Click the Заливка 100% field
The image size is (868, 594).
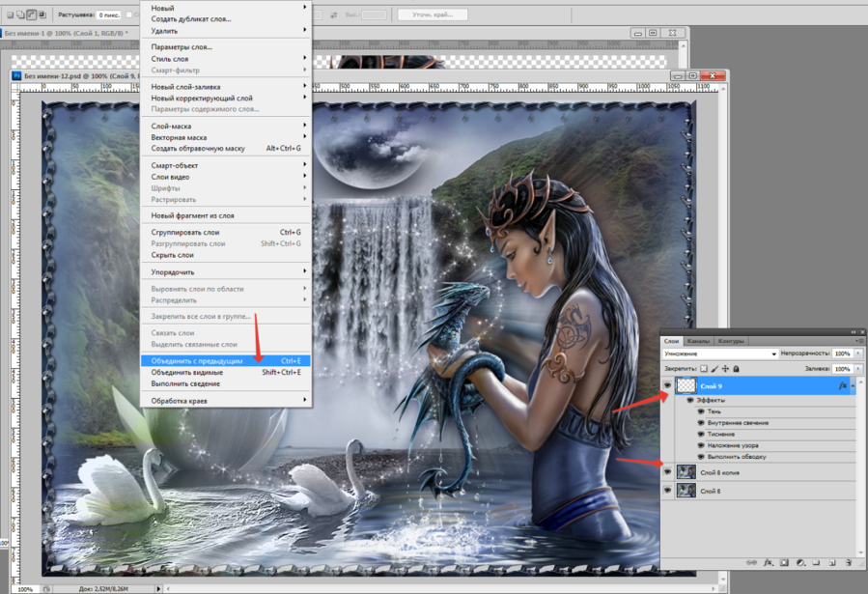(843, 369)
